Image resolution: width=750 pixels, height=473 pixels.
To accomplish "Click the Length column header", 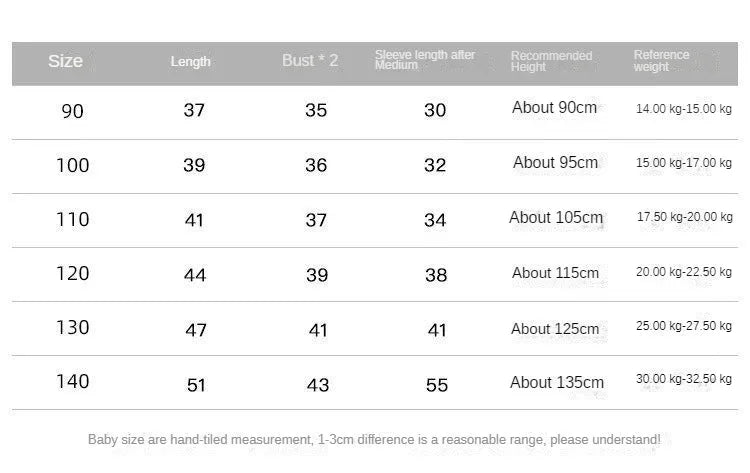I will pos(190,62).
